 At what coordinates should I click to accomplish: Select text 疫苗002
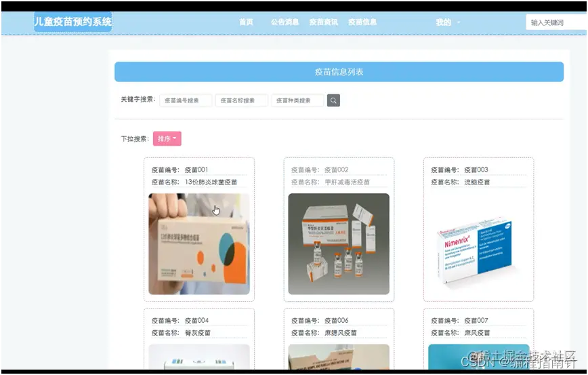pos(337,170)
